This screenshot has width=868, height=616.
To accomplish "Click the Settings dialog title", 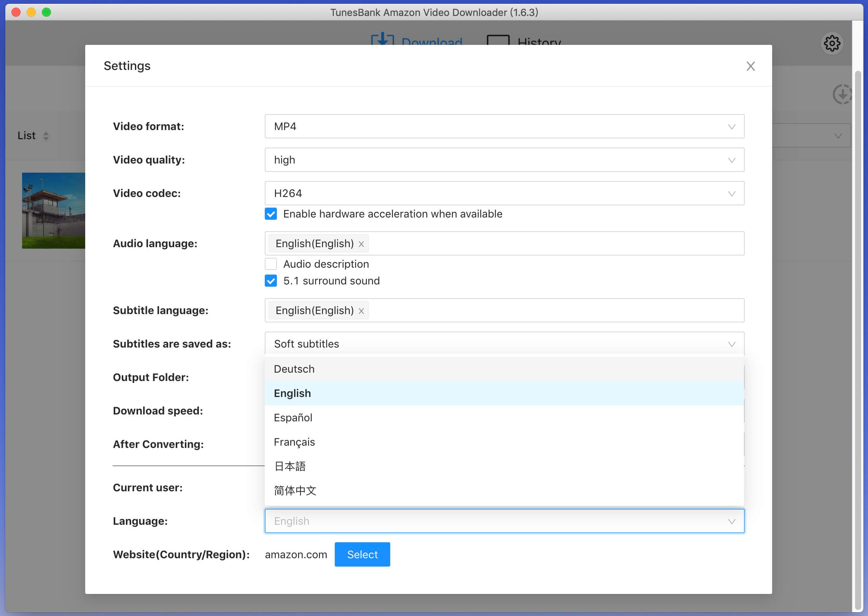I will pos(127,66).
